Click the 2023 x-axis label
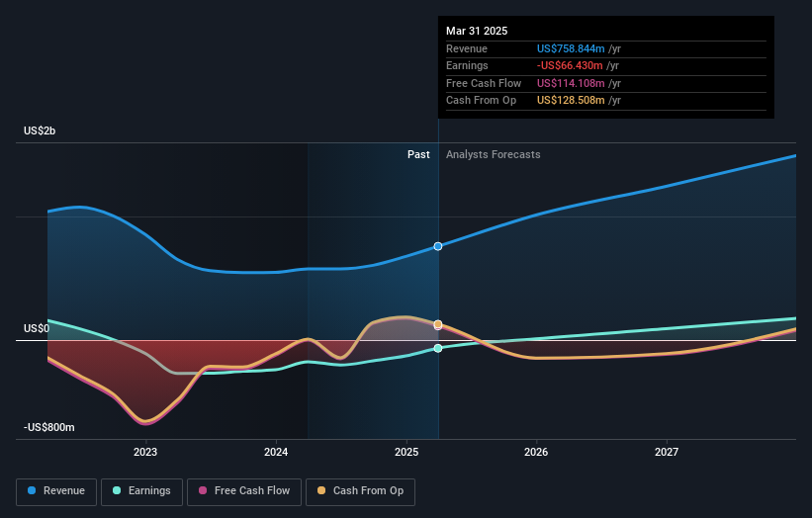812x518 pixels. tap(145, 452)
